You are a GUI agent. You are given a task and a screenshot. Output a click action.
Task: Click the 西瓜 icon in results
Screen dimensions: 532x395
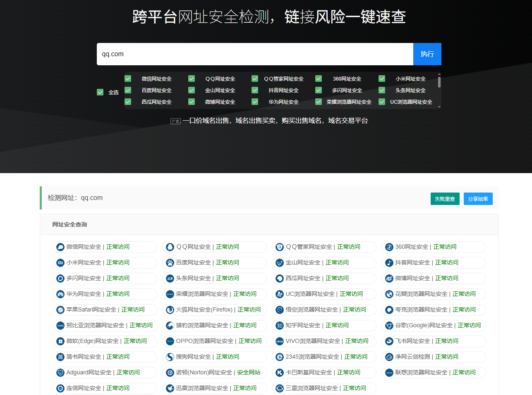tap(280, 278)
